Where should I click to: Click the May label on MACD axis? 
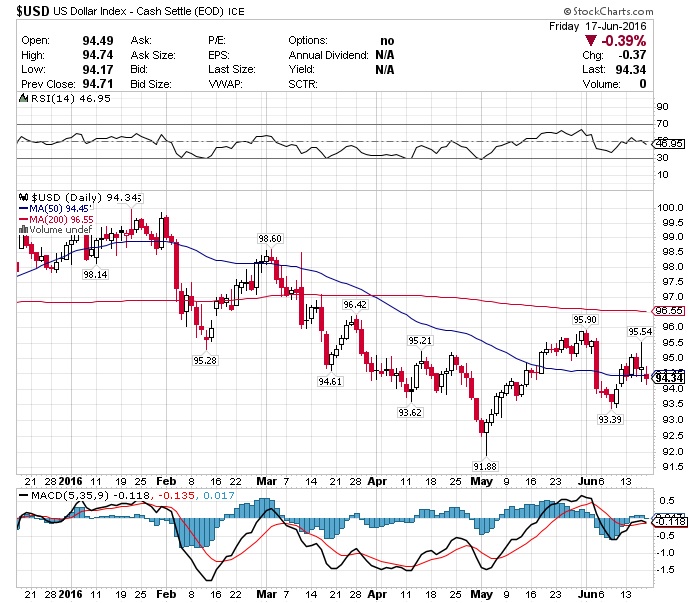pos(481,595)
